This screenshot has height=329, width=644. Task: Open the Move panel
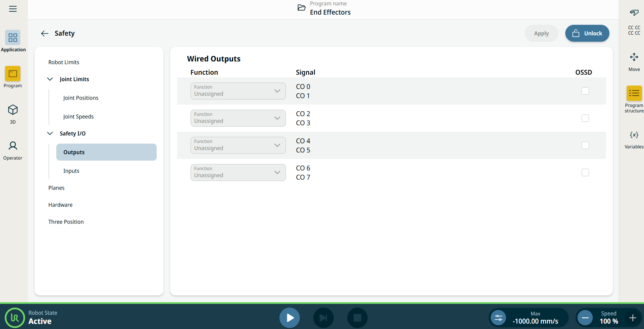[634, 61]
